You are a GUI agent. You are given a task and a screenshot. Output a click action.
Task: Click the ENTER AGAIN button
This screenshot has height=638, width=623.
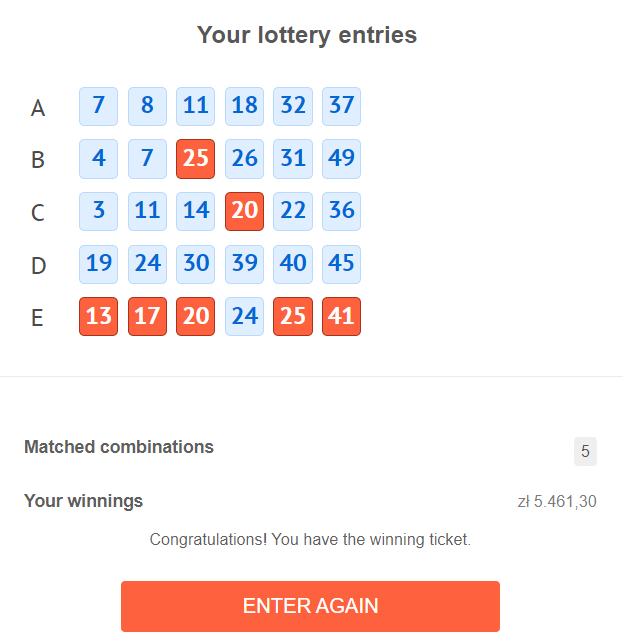click(310, 606)
